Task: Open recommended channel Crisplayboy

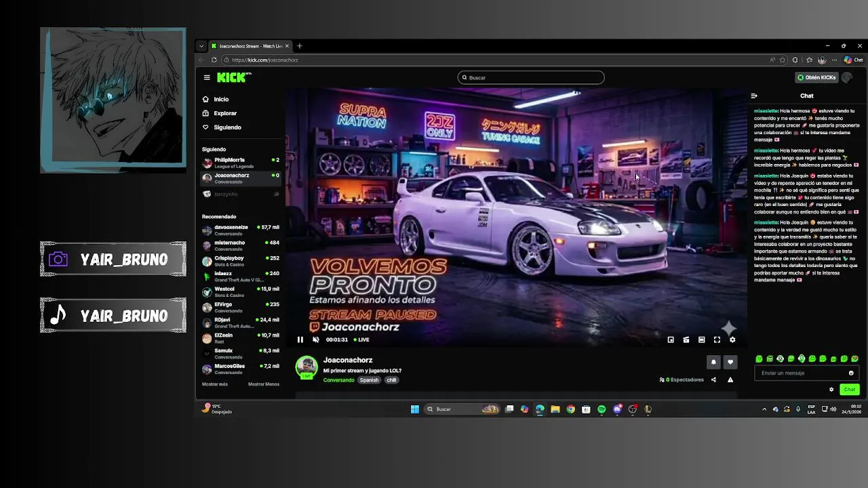Action: pos(241,261)
